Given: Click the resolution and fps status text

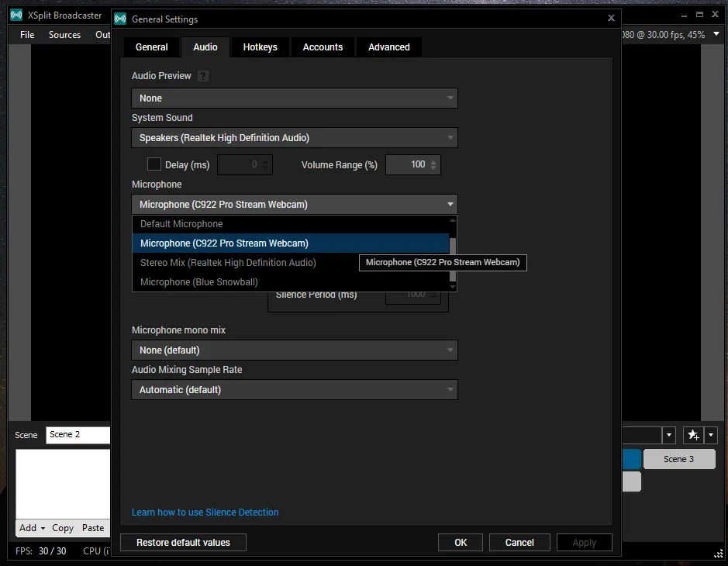Looking at the screenshot, I should click(x=664, y=35).
